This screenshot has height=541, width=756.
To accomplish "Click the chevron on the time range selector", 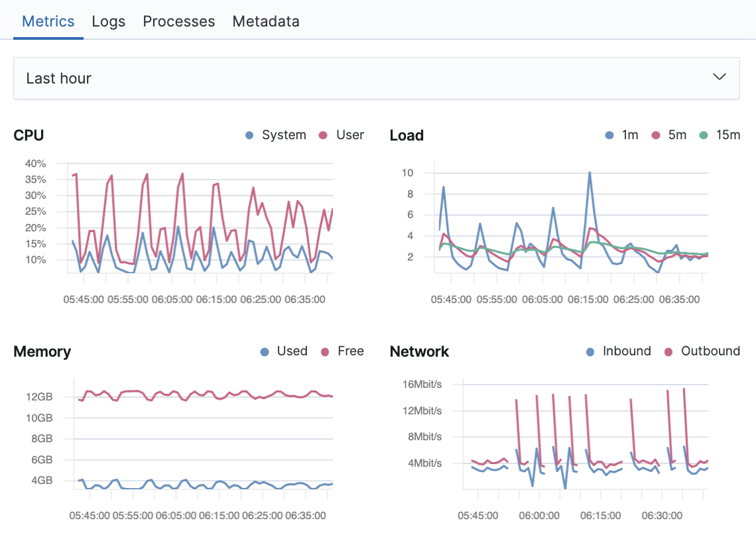I will 719,77.
